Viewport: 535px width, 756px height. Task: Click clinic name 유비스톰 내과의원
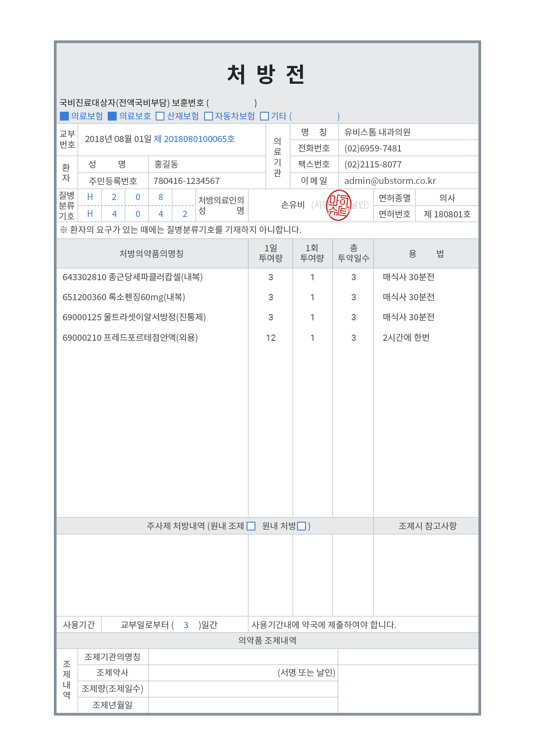377,132
